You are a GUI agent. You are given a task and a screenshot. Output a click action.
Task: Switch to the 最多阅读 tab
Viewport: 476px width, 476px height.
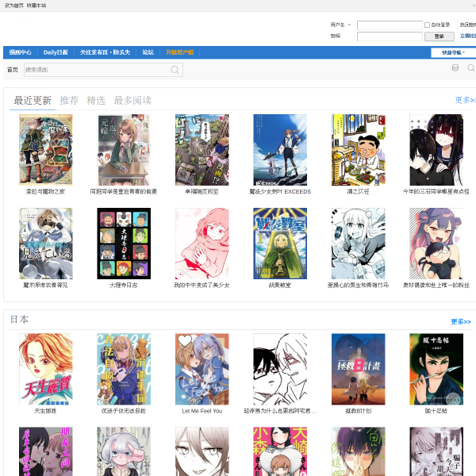(x=132, y=101)
